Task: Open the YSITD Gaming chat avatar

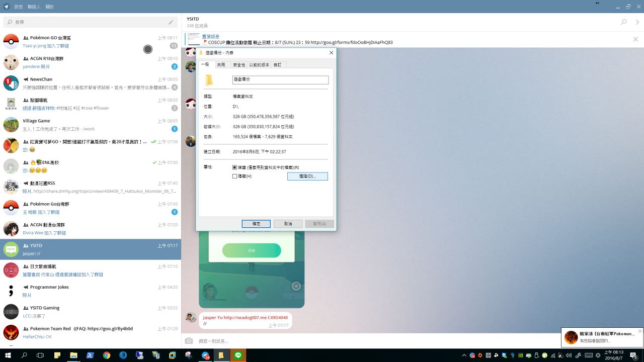Action: (x=11, y=312)
